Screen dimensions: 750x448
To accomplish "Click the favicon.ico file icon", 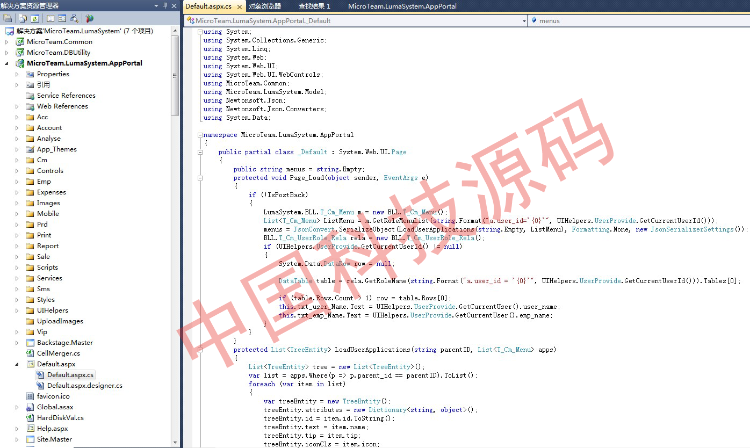I will click(x=30, y=396).
